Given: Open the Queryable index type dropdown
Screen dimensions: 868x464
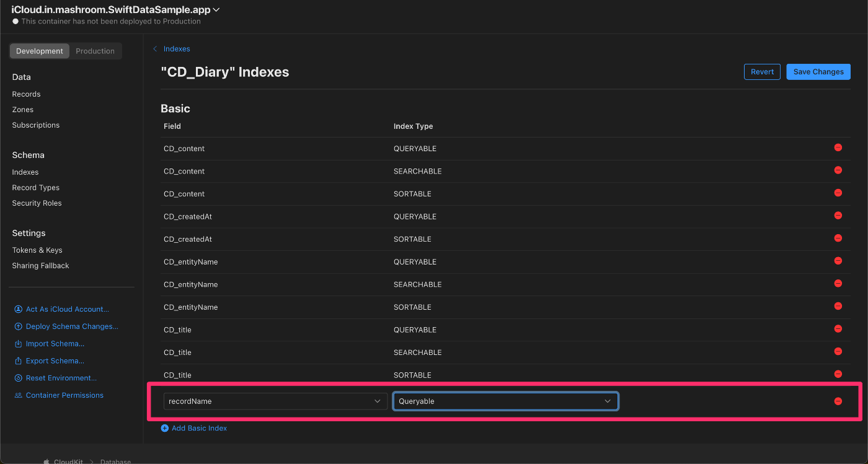Looking at the screenshot, I should [505, 401].
